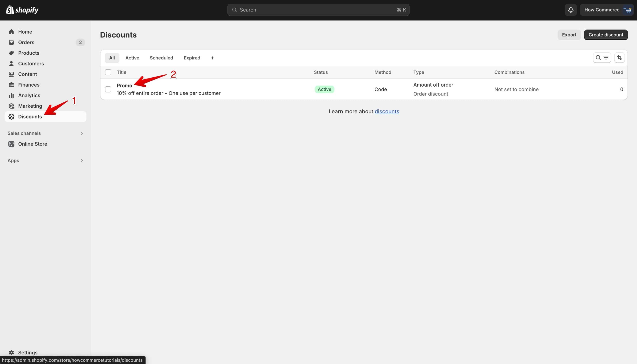This screenshot has width=637, height=364.
Task: Click the Products tag icon
Action: [x=11, y=53]
